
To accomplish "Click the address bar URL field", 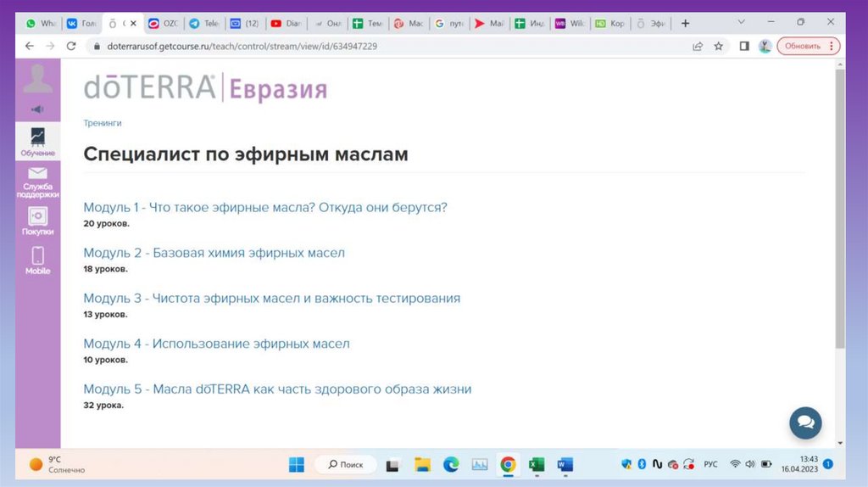I will tap(387, 46).
